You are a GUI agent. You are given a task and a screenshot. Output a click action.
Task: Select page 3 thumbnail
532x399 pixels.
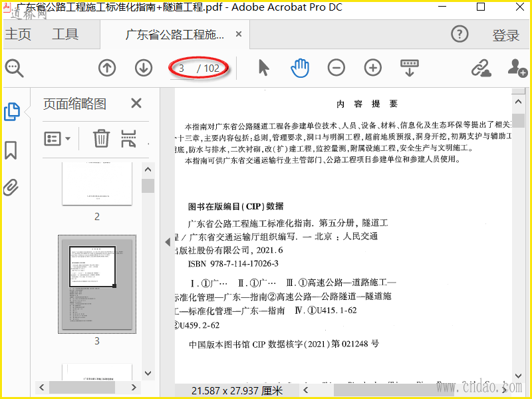point(97,284)
